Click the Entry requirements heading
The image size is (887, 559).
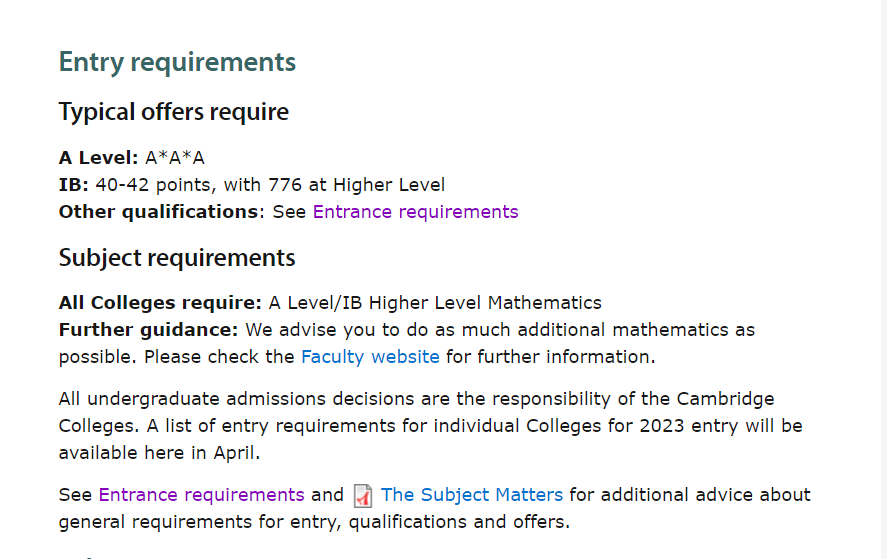coord(177,62)
